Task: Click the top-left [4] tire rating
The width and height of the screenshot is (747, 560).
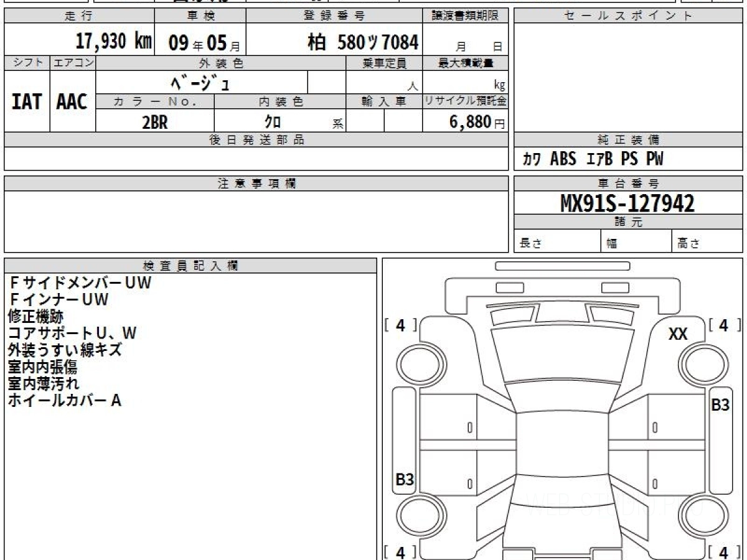Action: point(400,325)
